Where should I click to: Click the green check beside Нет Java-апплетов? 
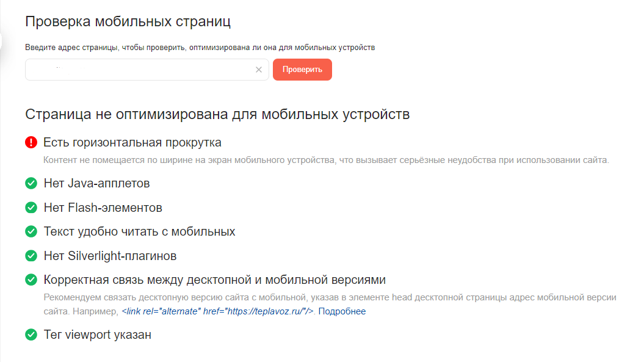pyautogui.click(x=31, y=183)
